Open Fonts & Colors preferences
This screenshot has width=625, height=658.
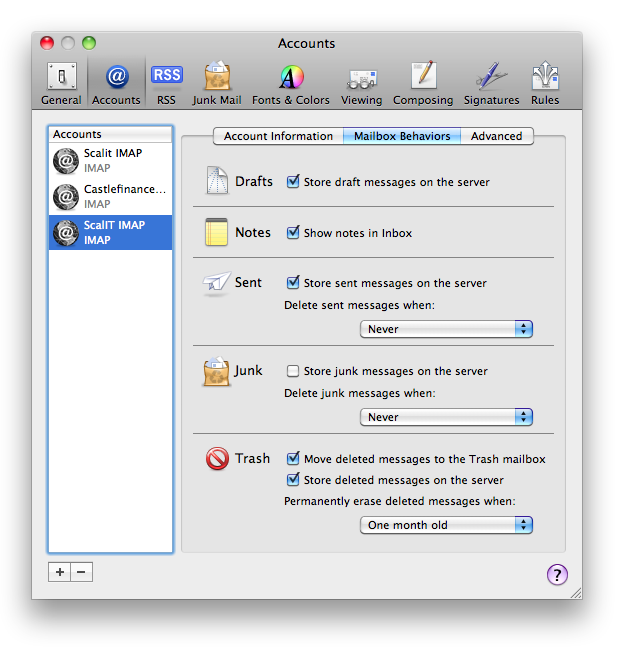pyautogui.click(x=291, y=83)
